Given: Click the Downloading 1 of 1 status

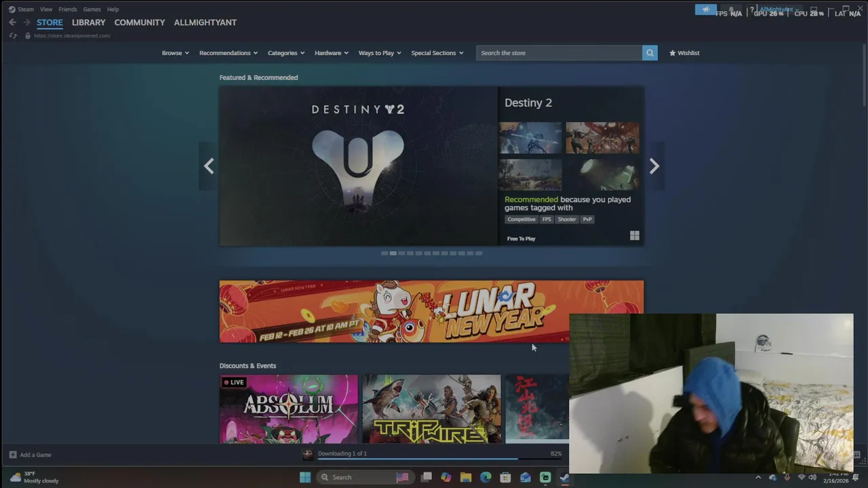Looking at the screenshot, I should click(342, 453).
